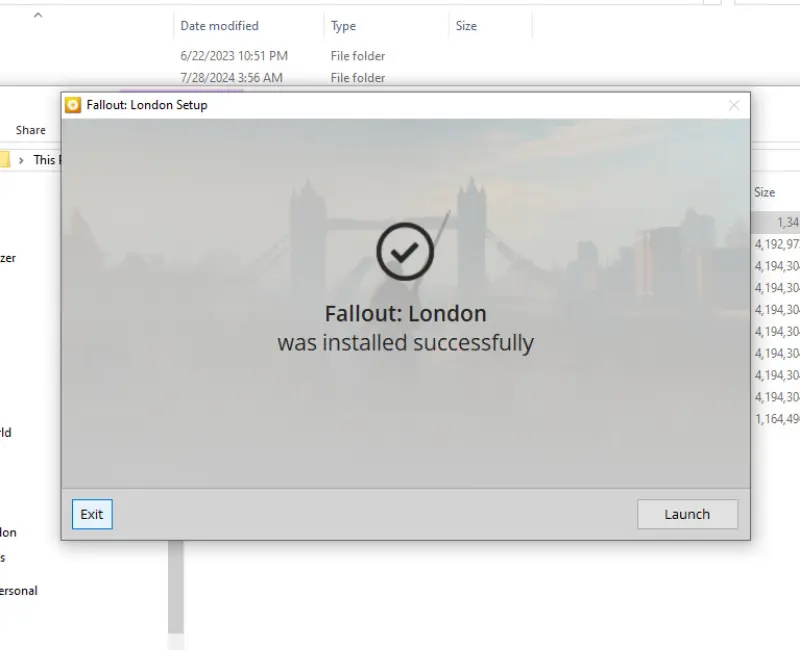Expand the breadcrumb chevron before This PC
Image resolution: width=800 pixels, height=650 pixels.
tap(21, 160)
